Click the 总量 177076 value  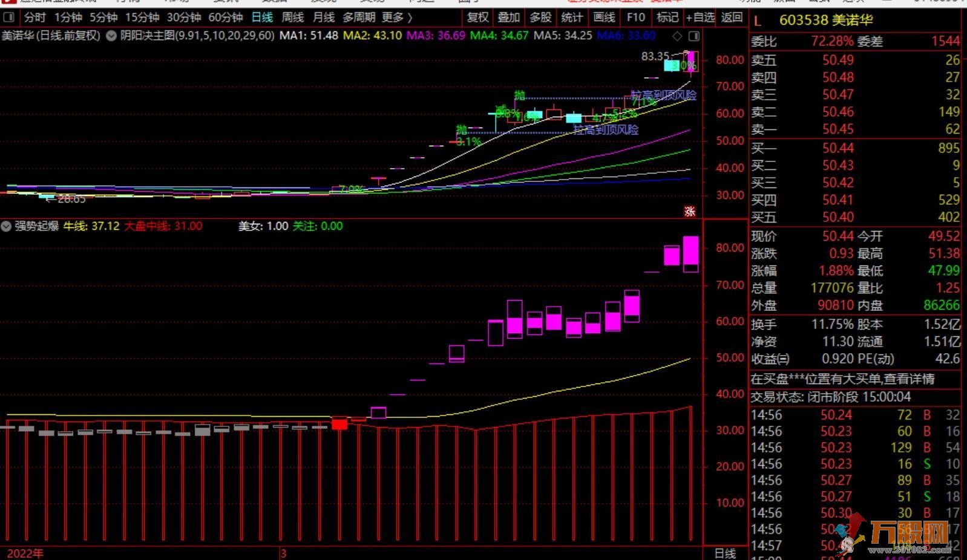click(832, 288)
